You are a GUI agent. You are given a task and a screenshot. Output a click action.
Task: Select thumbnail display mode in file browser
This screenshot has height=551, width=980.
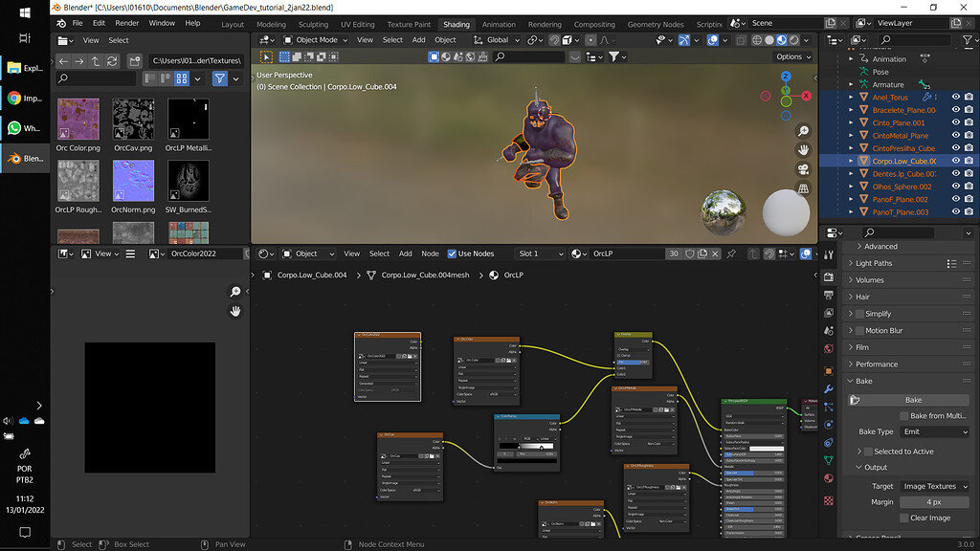click(x=182, y=78)
